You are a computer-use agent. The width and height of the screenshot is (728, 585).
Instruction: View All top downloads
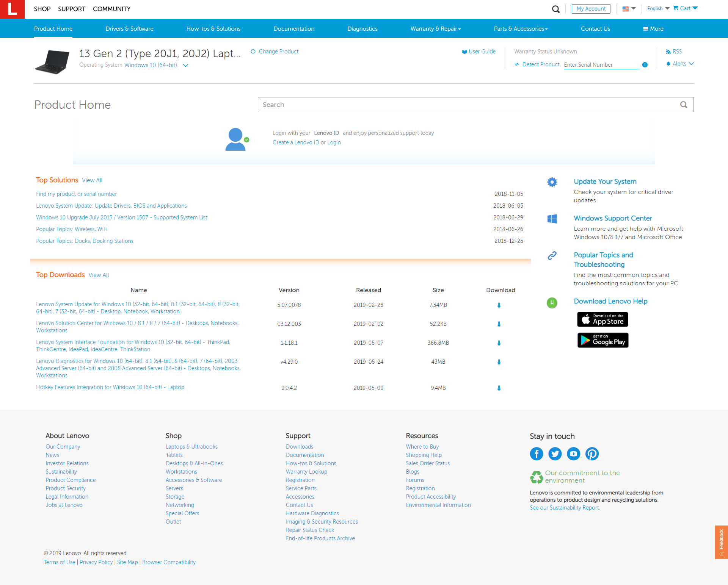(99, 275)
